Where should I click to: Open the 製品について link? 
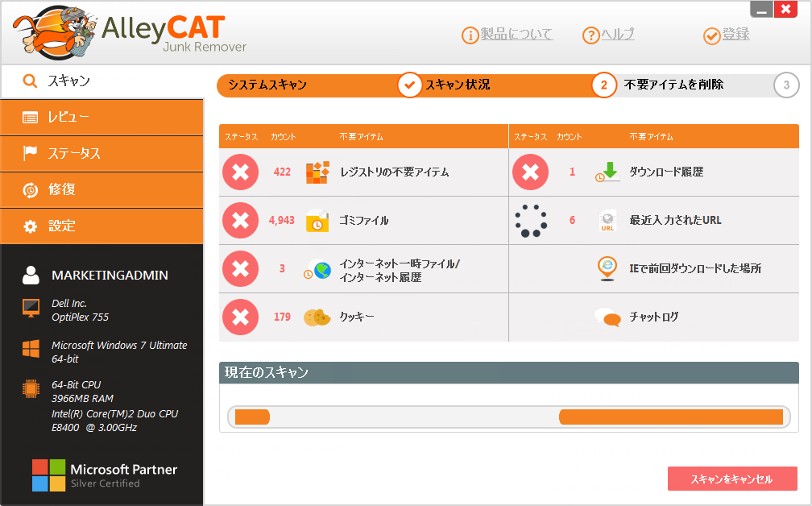click(x=516, y=34)
